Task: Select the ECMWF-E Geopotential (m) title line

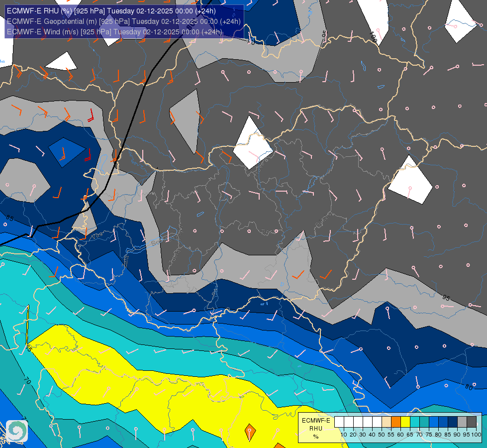Action: coord(123,21)
